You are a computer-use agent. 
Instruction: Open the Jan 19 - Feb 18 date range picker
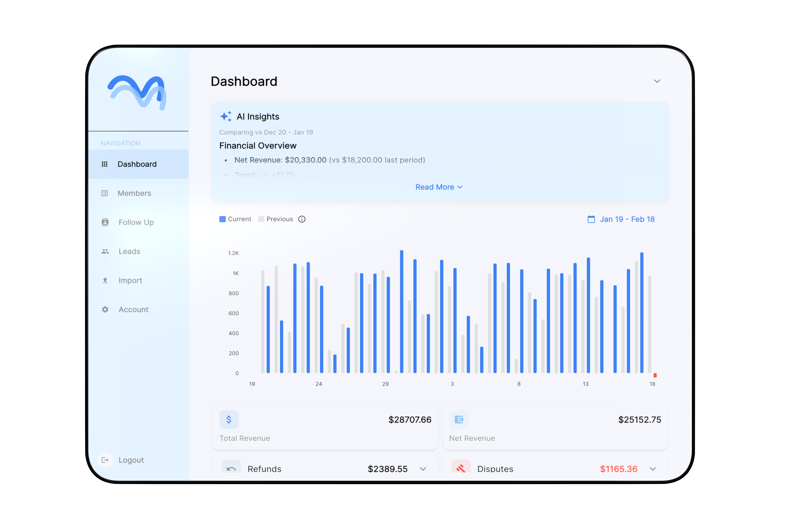coord(621,219)
